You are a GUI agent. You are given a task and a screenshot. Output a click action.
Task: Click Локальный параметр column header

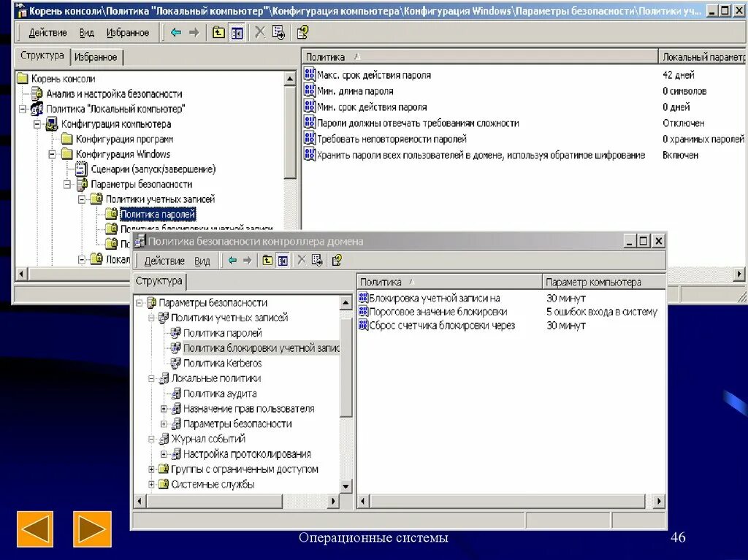tap(703, 57)
